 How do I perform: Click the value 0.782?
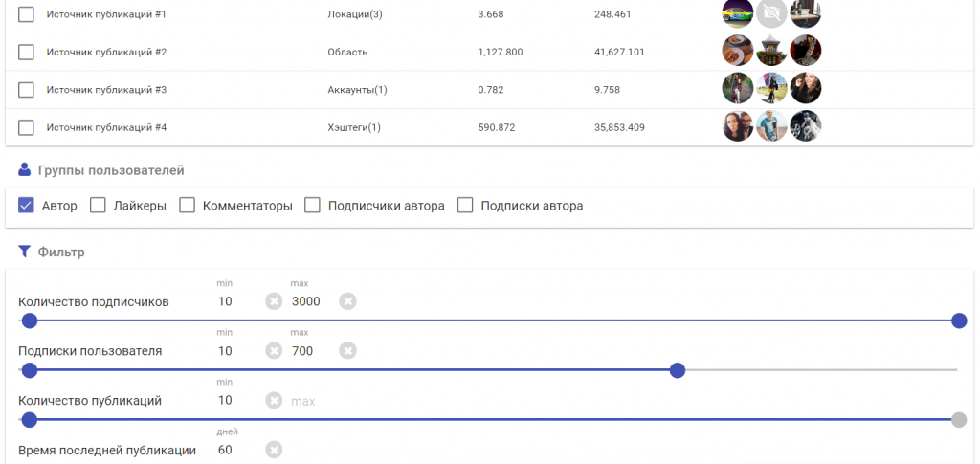(x=491, y=90)
